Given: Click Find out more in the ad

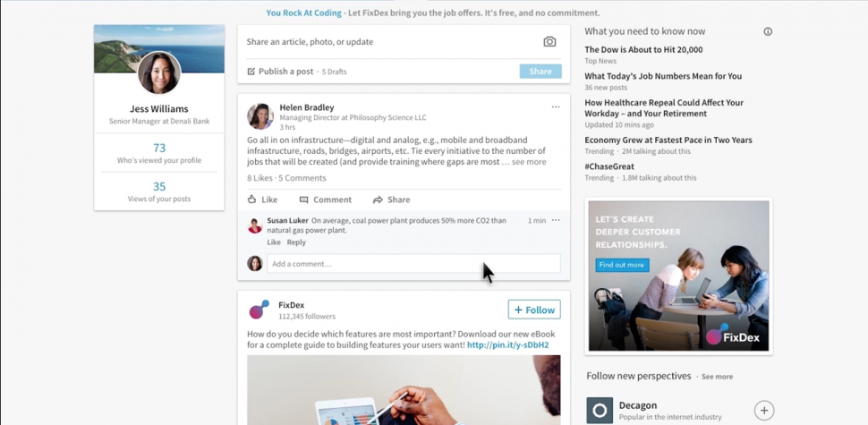Looking at the screenshot, I should click(622, 265).
